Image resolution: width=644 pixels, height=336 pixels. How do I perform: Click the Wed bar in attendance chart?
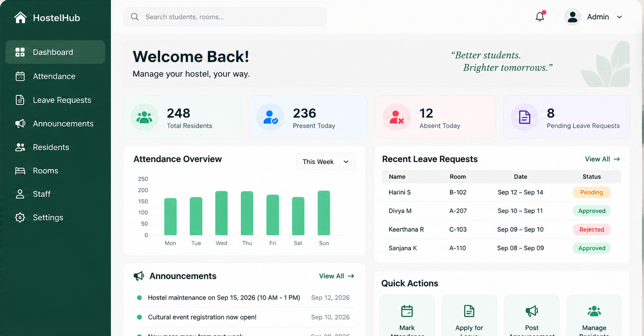point(221,213)
